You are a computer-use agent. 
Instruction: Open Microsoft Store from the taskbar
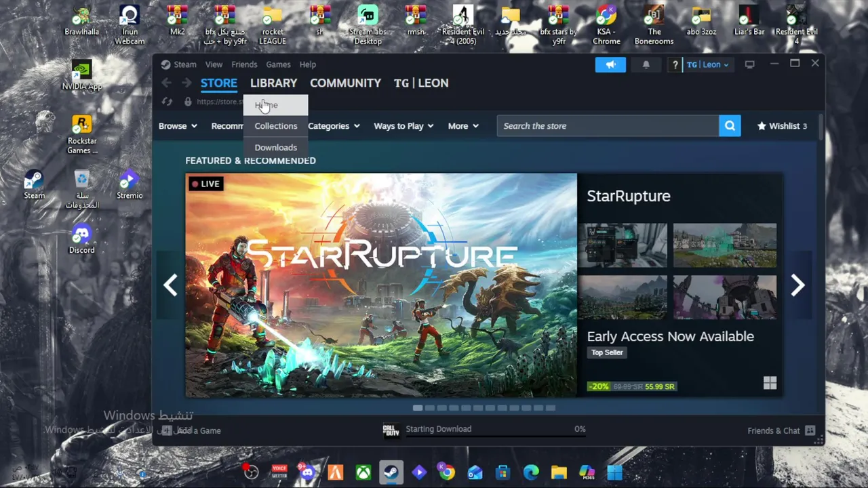[x=502, y=472]
